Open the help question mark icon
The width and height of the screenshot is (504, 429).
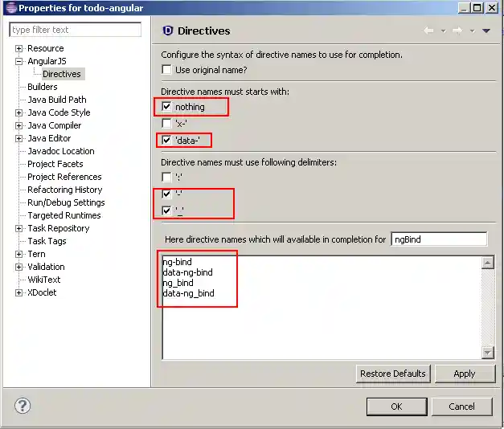(x=23, y=406)
